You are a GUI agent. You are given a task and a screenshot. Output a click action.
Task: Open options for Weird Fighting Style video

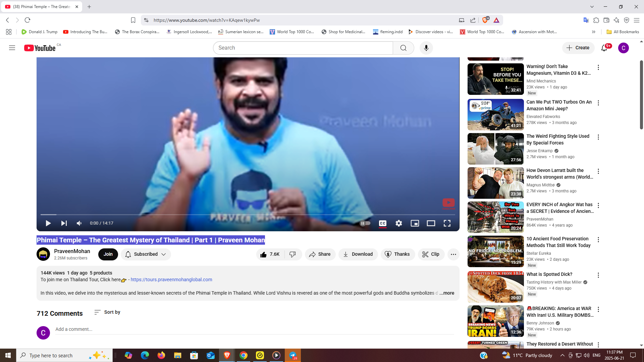coord(598,137)
